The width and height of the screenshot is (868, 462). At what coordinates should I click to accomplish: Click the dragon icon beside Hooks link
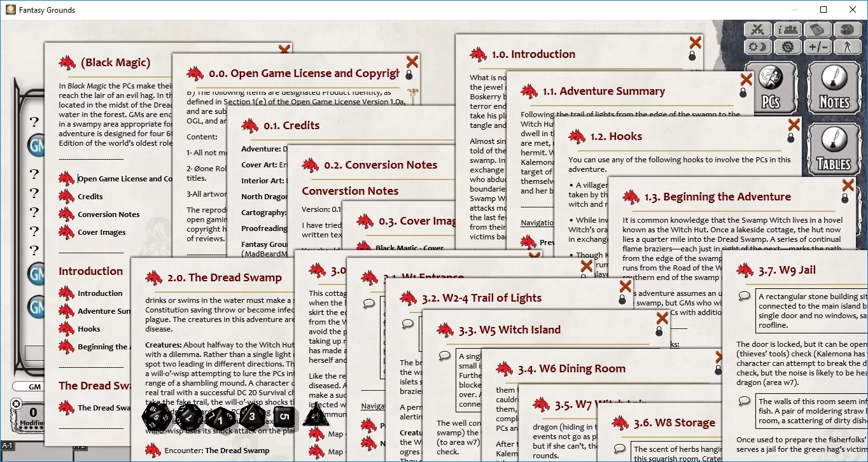tap(67, 329)
